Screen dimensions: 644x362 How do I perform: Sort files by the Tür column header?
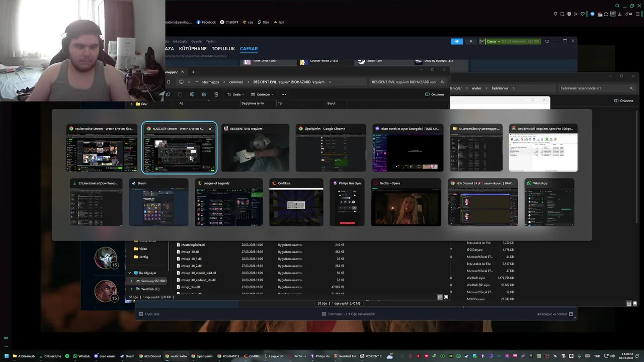click(280, 103)
